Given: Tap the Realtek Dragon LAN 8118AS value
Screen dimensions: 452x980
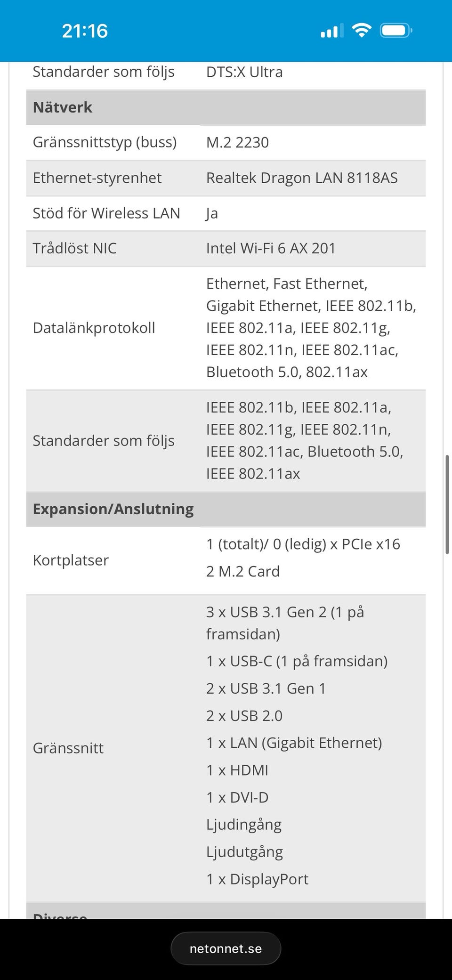Looking at the screenshot, I should (302, 178).
